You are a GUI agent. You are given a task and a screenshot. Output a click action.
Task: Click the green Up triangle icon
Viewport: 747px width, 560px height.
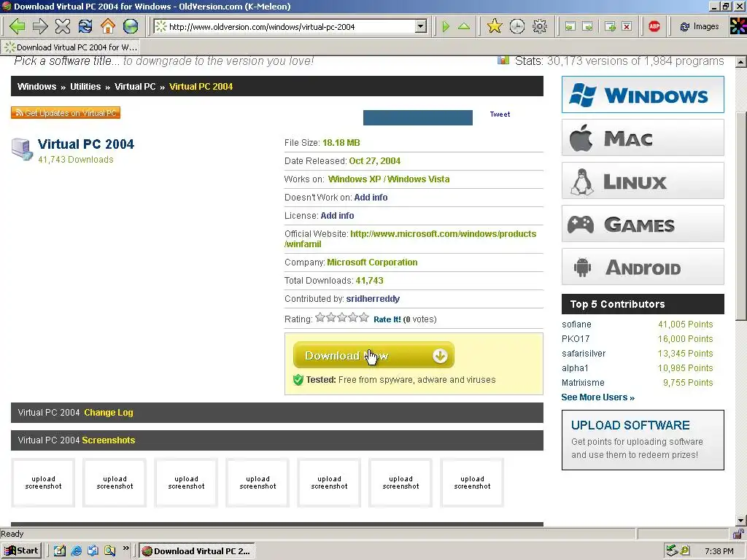[x=464, y=26]
